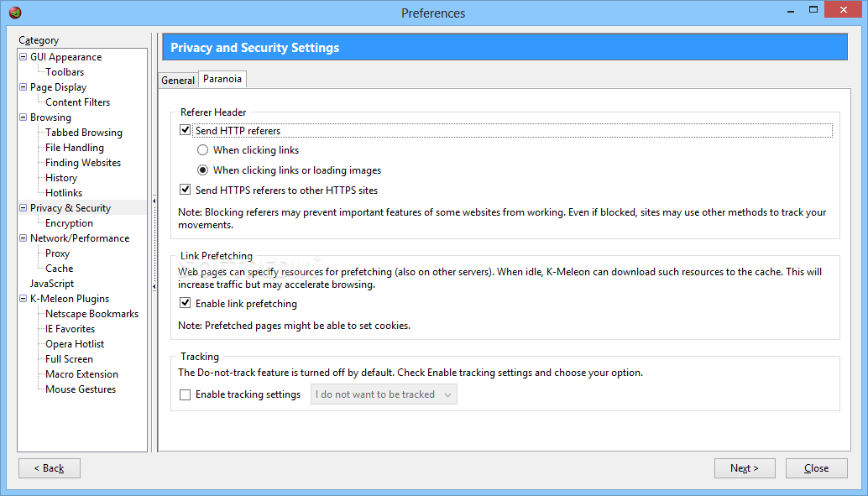Select IE Favorites plugin
Viewport: 868px width, 496px height.
click(71, 329)
